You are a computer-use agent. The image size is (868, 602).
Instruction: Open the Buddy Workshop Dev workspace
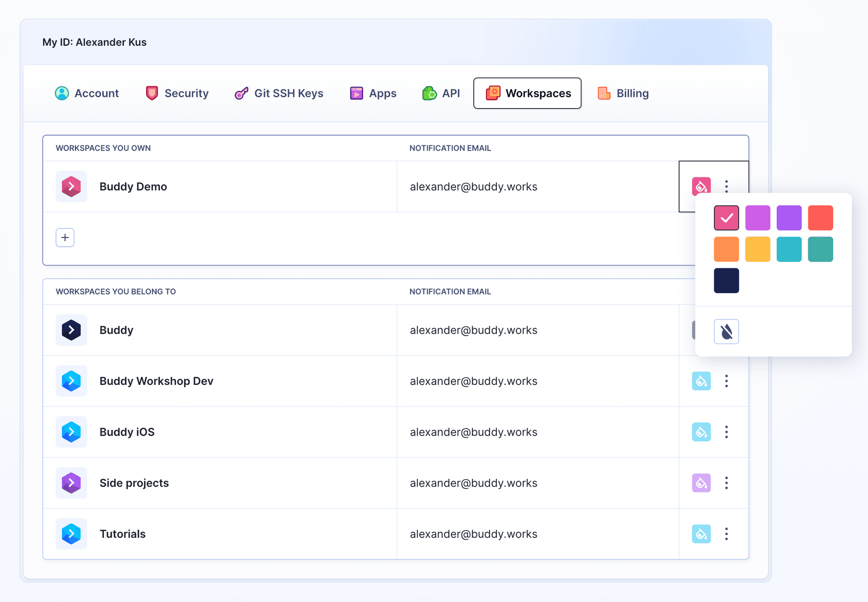[x=156, y=381]
